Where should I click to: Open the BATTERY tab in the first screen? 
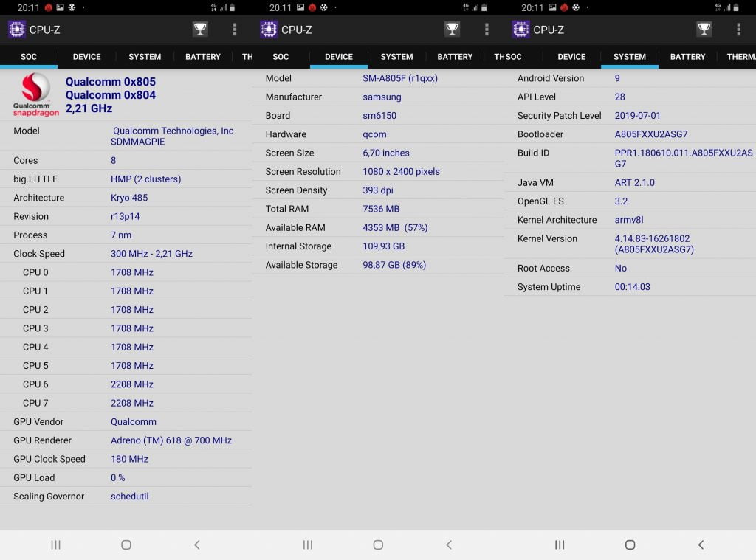click(203, 56)
